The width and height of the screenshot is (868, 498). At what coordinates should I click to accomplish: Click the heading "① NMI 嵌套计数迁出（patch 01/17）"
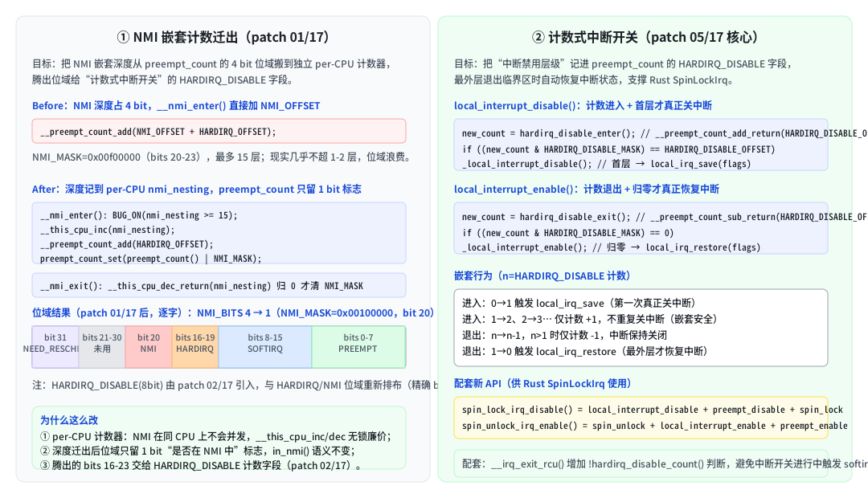[x=223, y=37]
